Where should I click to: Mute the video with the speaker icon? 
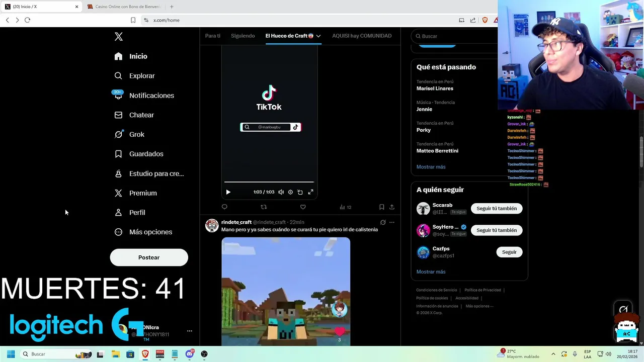pyautogui.click(x=281, y=192)
